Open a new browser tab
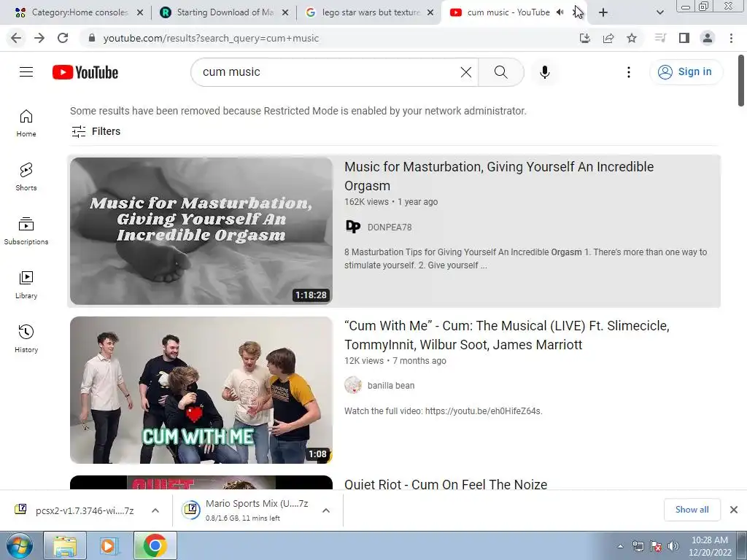The width and height of the screenshot is (747, 560). click(x=603, y=13)
